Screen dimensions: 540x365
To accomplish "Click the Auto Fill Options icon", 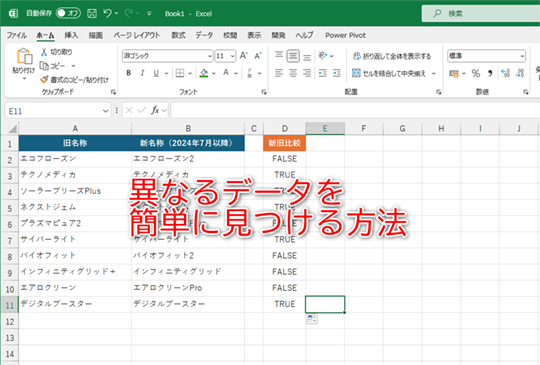I will [312, 319].
